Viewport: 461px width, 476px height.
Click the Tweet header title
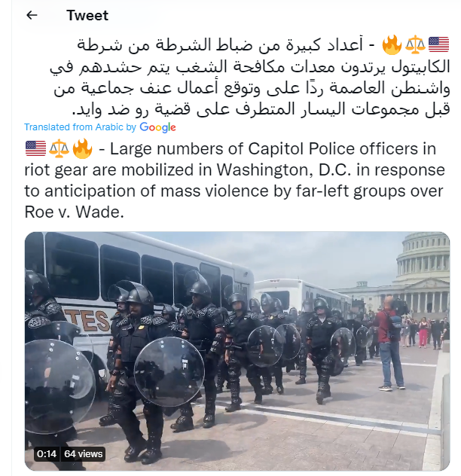[87, 16]
